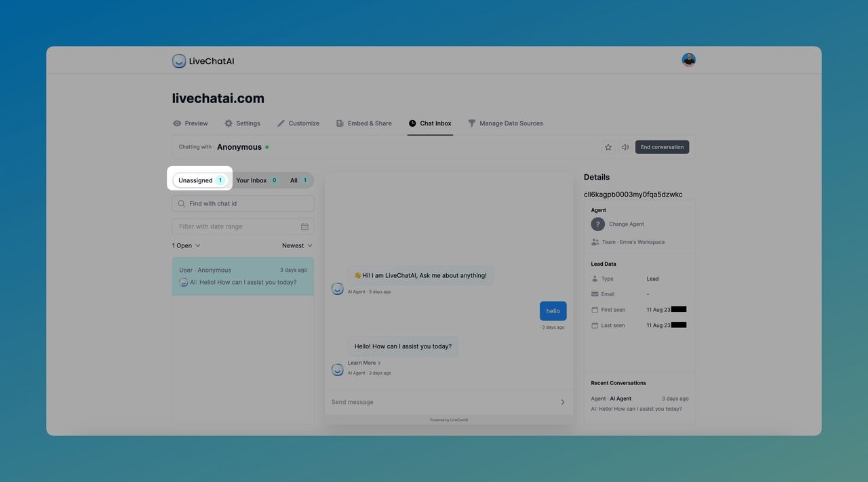This screenshot has width=868, height=482.
Task: Click the Lead type value in Lead Data
Action: [652, 279]
